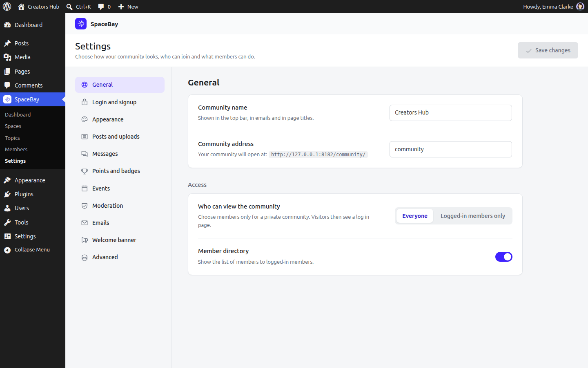Open the Creators Hub site link

[x=39, y=7]
